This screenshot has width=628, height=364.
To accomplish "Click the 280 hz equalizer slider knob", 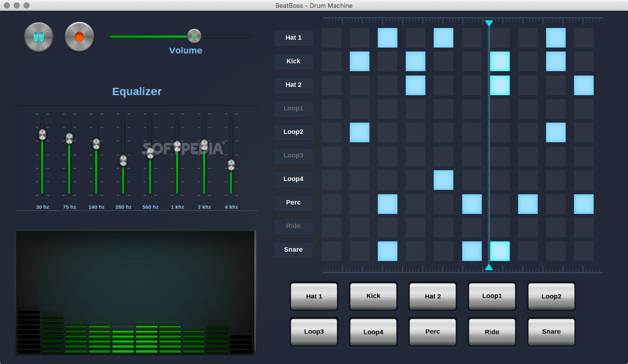I will coord(123,161).
